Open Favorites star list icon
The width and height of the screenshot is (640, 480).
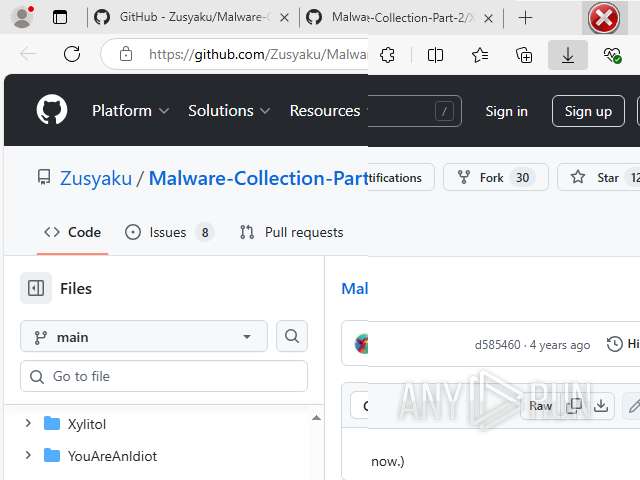click(x=480, y=55)
